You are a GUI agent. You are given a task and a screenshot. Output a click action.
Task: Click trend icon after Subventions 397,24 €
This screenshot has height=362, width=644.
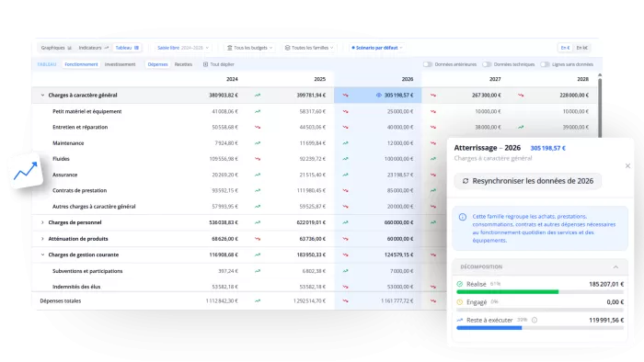(258, 271)
